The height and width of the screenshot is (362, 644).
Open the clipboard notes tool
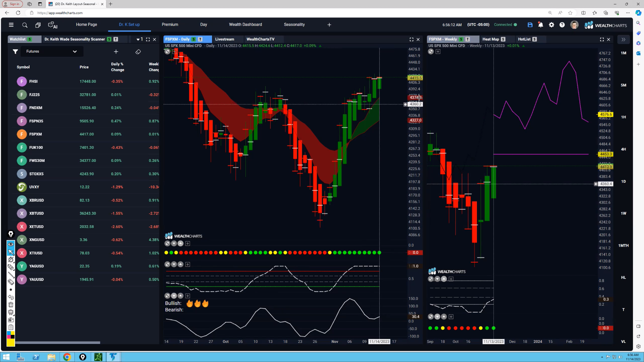pos(11,327)
